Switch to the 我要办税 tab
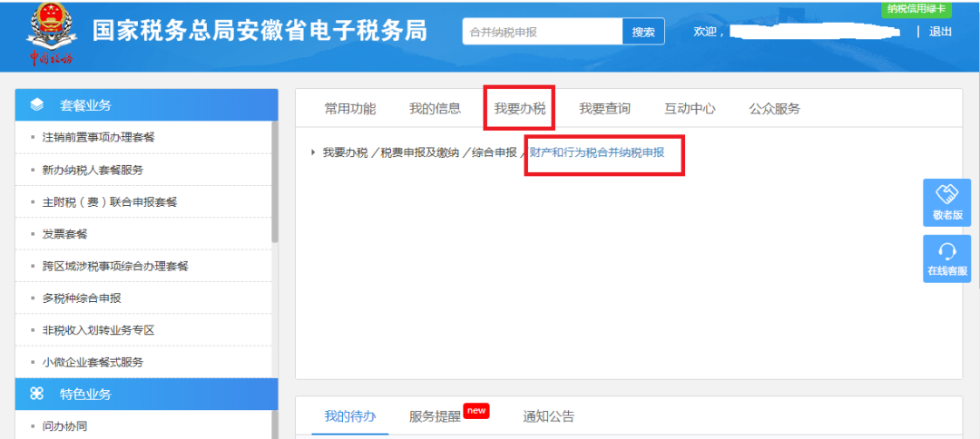This screenshot has width=980, height=439. [x=520, y=109]
